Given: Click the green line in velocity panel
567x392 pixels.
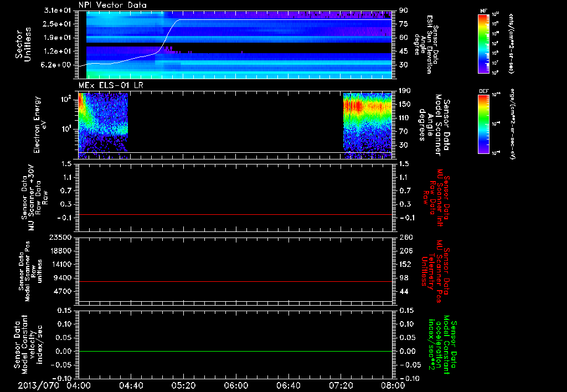Looking at the screenshot, I should pyautogui.click(x=235, y=351).
